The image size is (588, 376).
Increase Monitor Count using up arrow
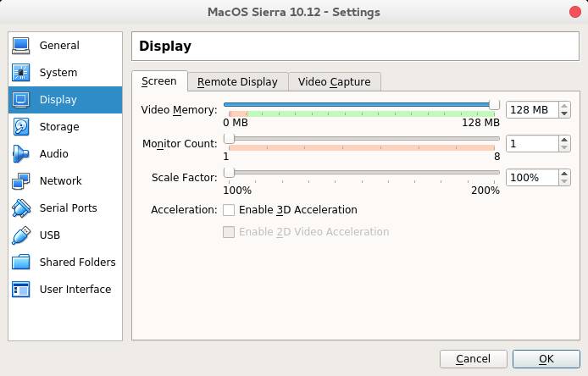564,140
